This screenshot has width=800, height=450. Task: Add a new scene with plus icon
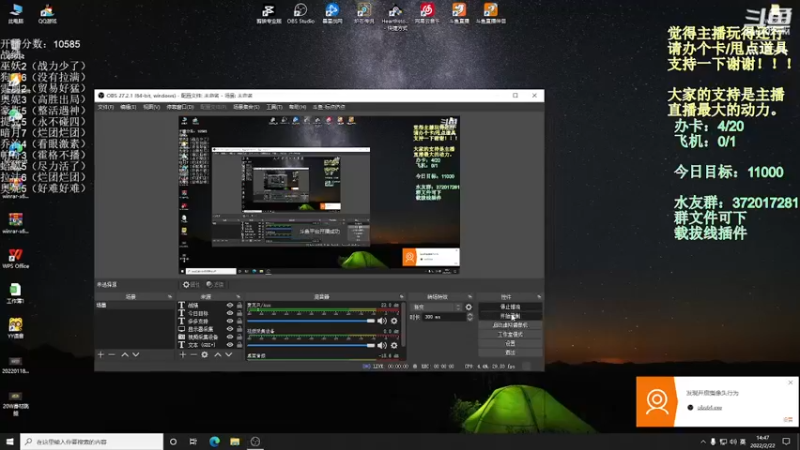pos(101,355)
